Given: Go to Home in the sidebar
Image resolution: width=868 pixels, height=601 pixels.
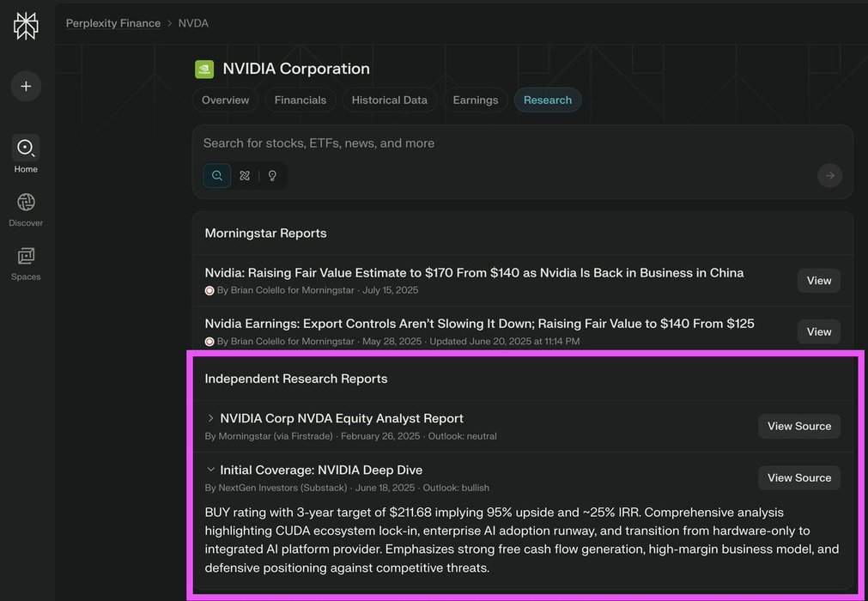Looking at the screenshot, I should coord(26,154).
